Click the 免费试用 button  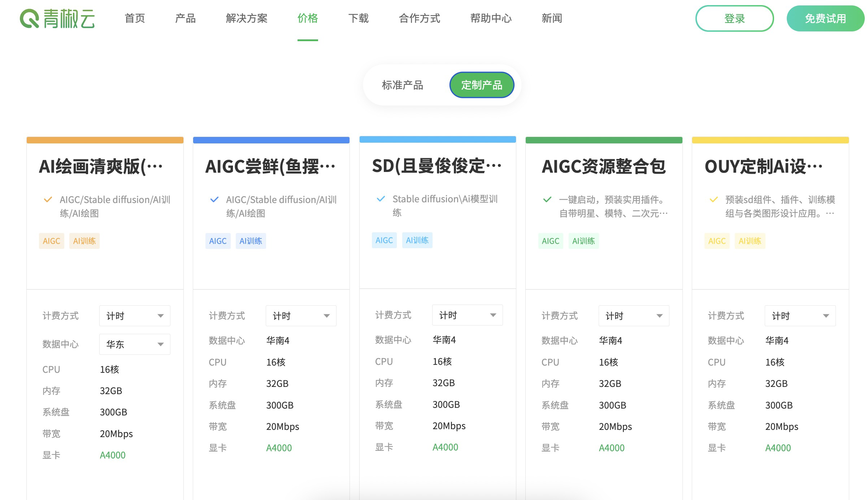coord(825,18)
